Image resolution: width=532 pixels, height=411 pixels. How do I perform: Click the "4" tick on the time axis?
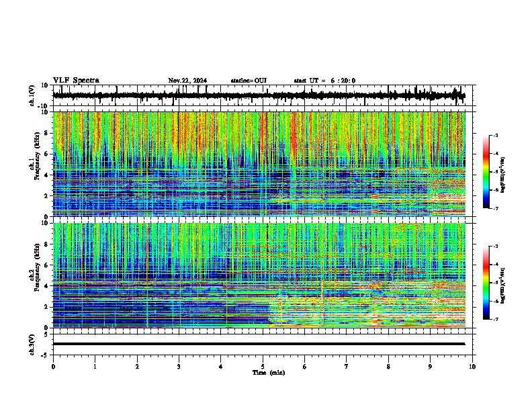pos(221,367)
